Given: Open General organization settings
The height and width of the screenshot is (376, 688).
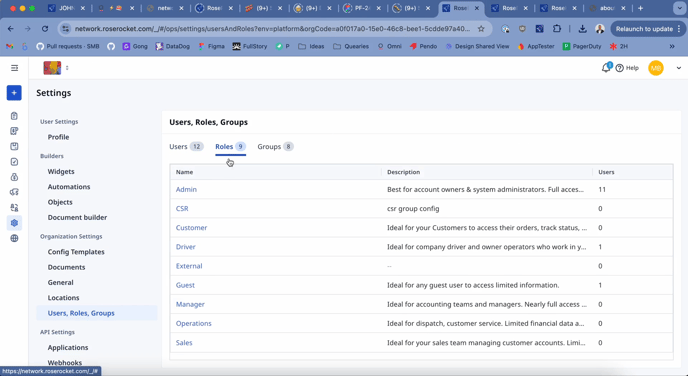Looking at the screenshot, I should [x=61, y=283].
